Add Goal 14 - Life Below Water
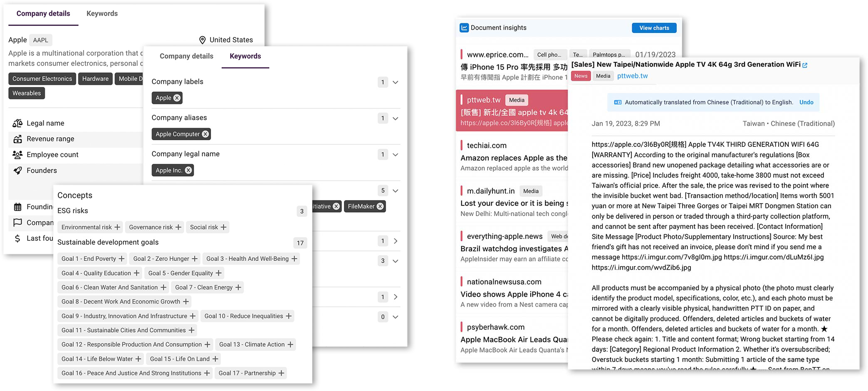 138,359
